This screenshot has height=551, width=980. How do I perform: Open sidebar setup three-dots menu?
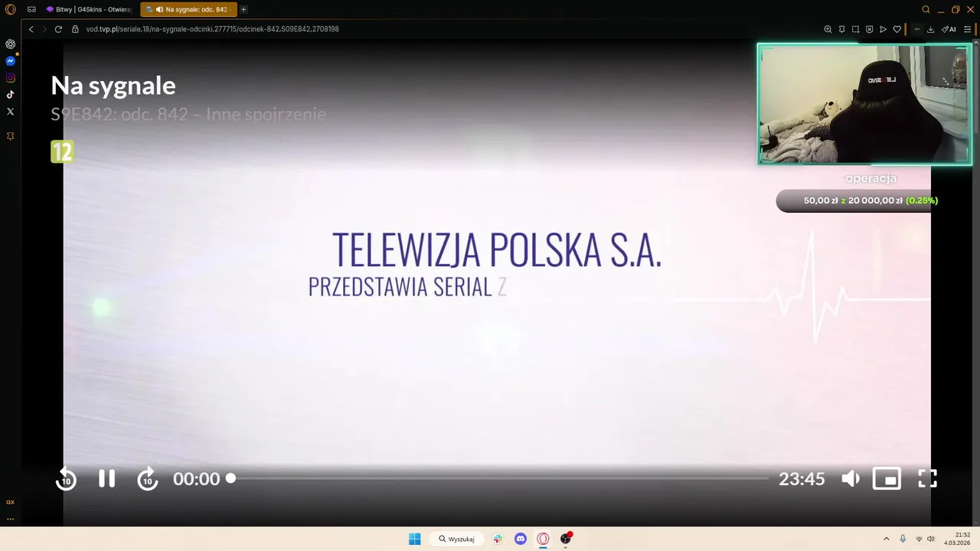pos(10,519)
